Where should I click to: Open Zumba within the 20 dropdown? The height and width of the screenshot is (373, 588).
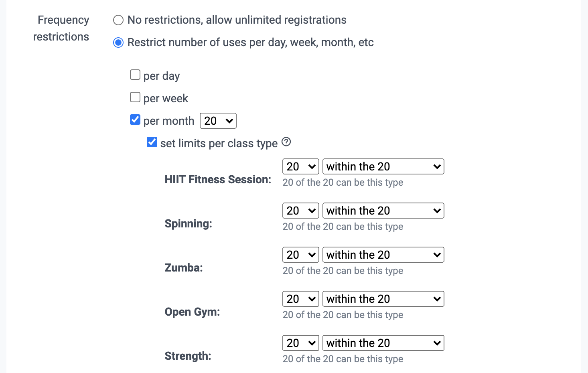pos(383,255)
